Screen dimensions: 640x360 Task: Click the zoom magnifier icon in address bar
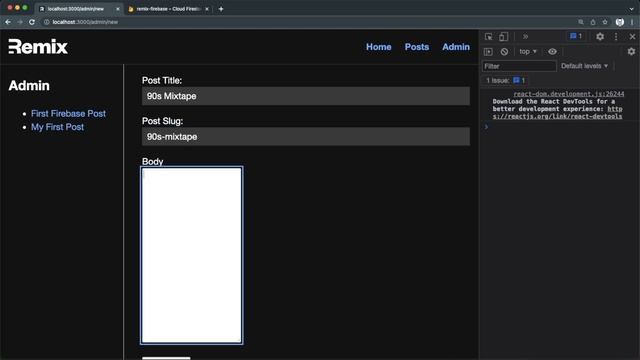(581, 22)
